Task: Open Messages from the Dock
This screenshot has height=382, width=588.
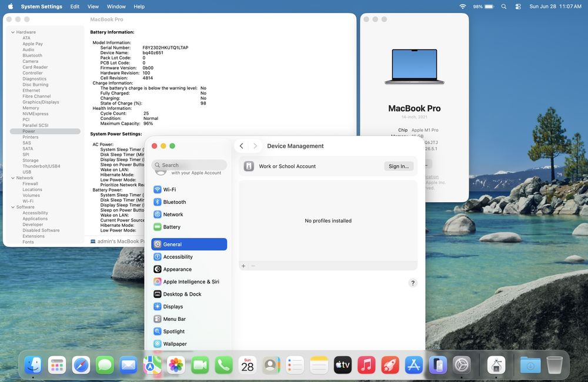Action: point(105,365)
